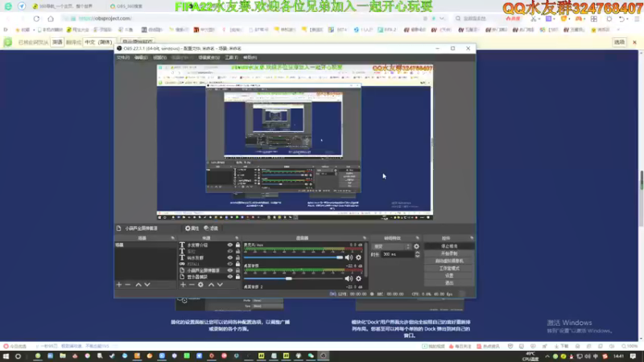The width and height of the screenshot is (644, 362).
Task: Toggle lock on 水友赛介绍 text source
Action: (237, 245)
